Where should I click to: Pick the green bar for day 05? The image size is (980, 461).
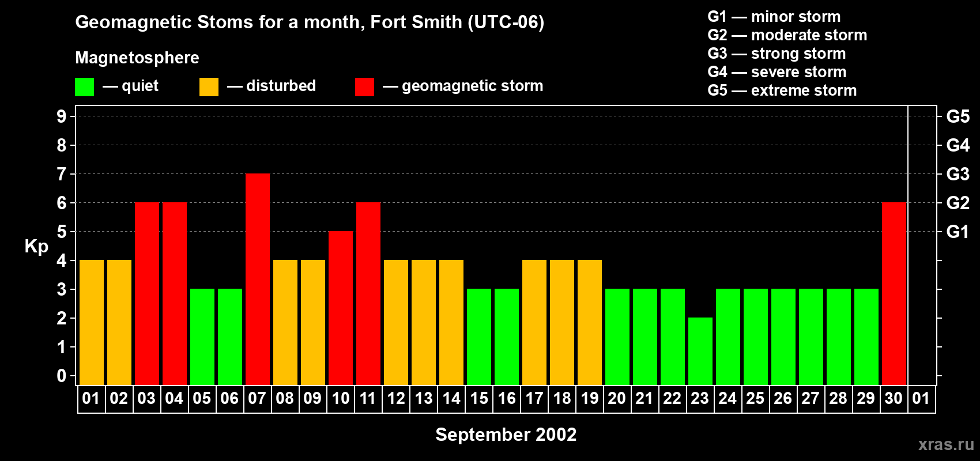tap(202, 337)
